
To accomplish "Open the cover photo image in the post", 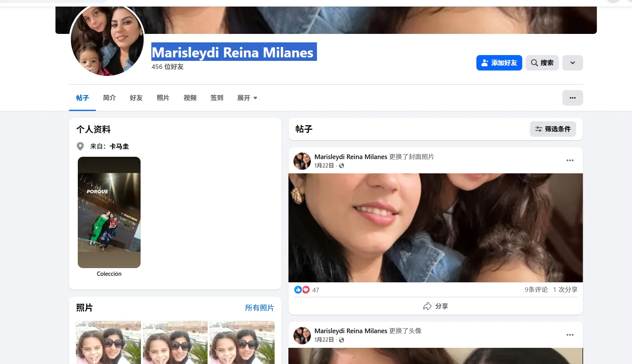I will pos(436,228).
